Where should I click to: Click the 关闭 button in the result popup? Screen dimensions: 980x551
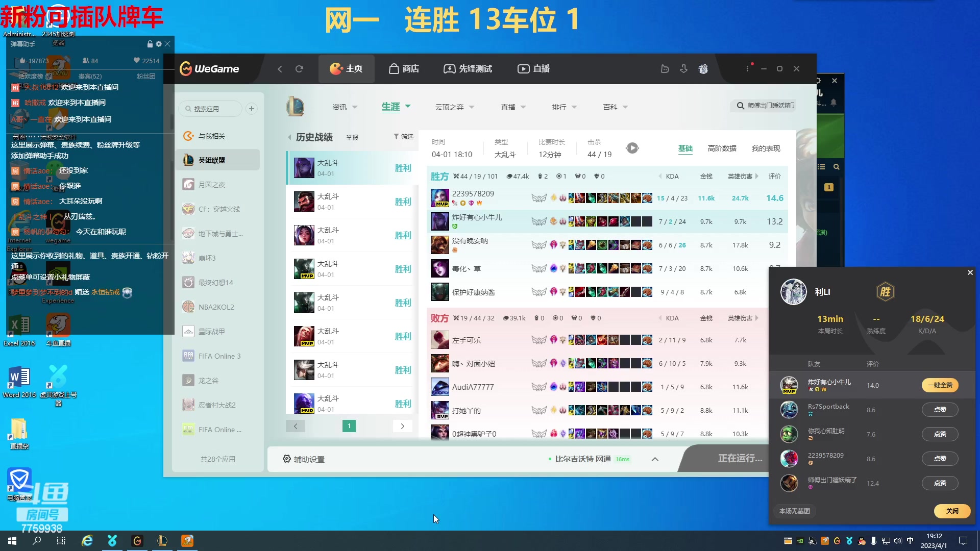click(952, 511)
